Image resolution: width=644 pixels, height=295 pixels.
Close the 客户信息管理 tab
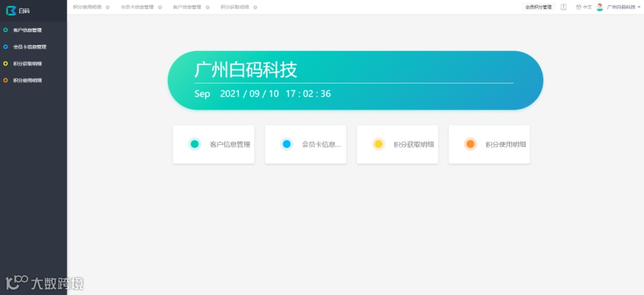pyautogui.click(x=208, y=7)
